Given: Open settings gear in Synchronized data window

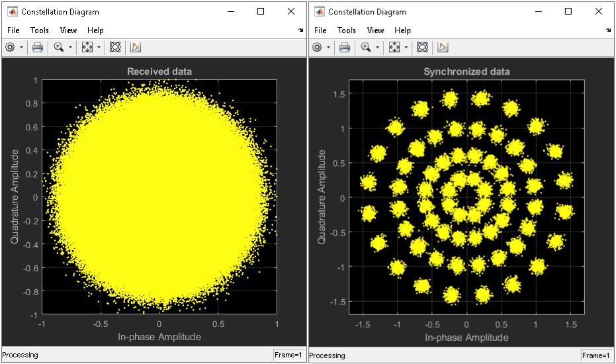Looking at the screenshot, I should 317,47.
